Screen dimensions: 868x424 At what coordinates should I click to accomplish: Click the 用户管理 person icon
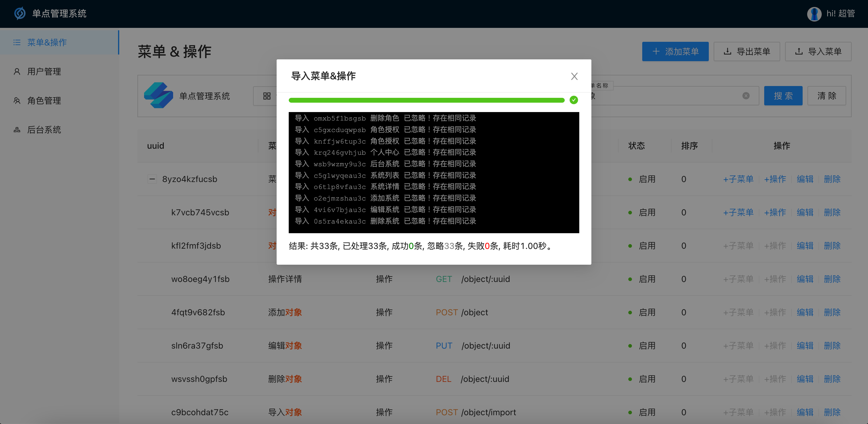[x=17, y=71]
